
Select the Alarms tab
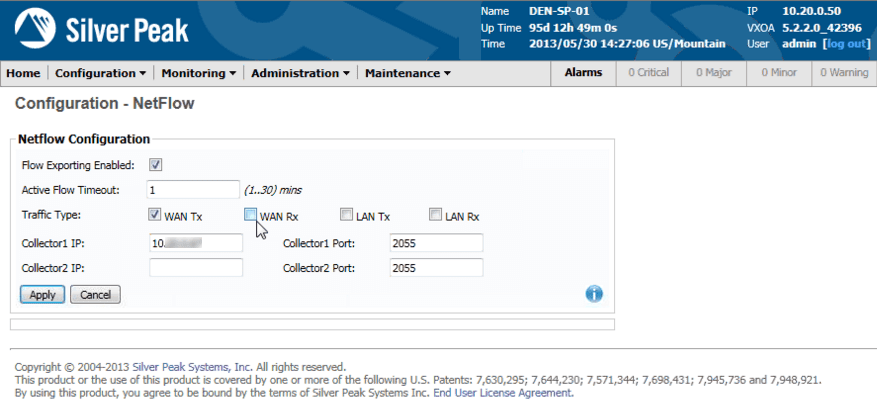tap(583, 73)
